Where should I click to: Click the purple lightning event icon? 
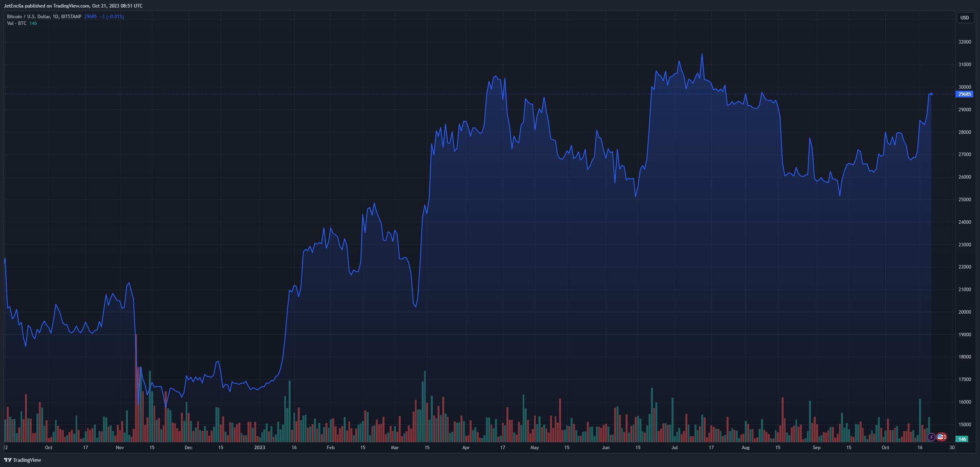coord(931,437)
